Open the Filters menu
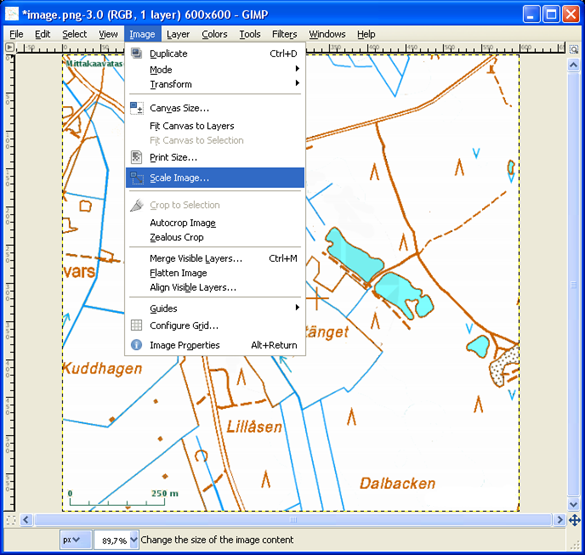Viewport: 585px width, 555px height. click(284, 34)
